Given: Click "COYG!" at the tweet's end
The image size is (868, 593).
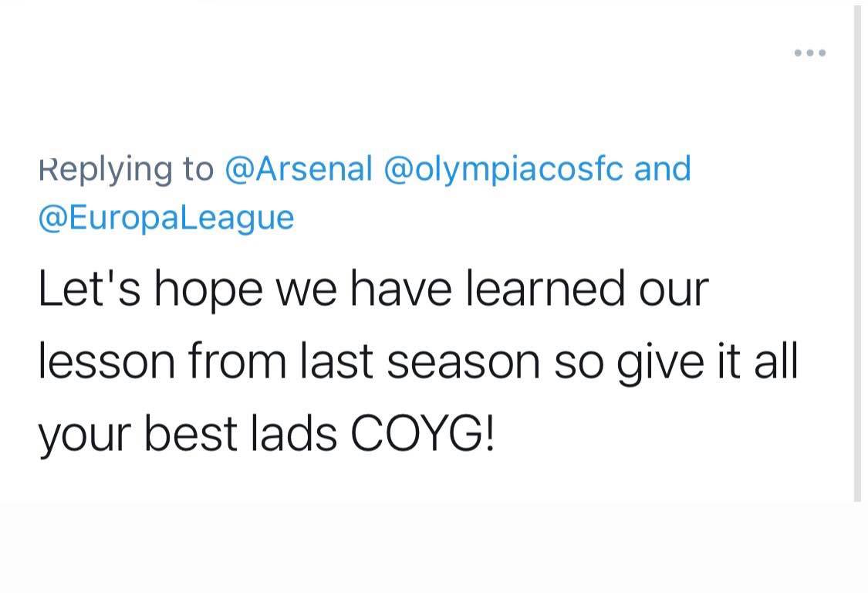Looking at the screenshot, I should (422, 433).
